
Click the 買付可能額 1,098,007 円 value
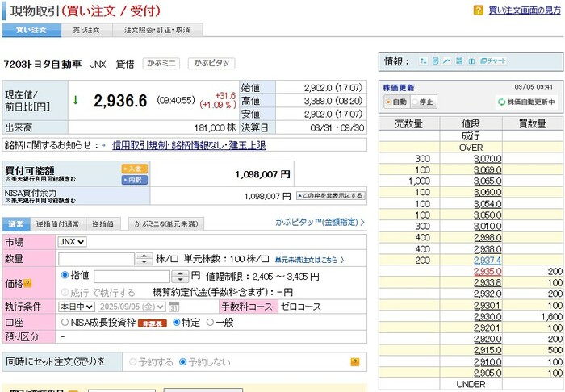(x=262, y=174)
